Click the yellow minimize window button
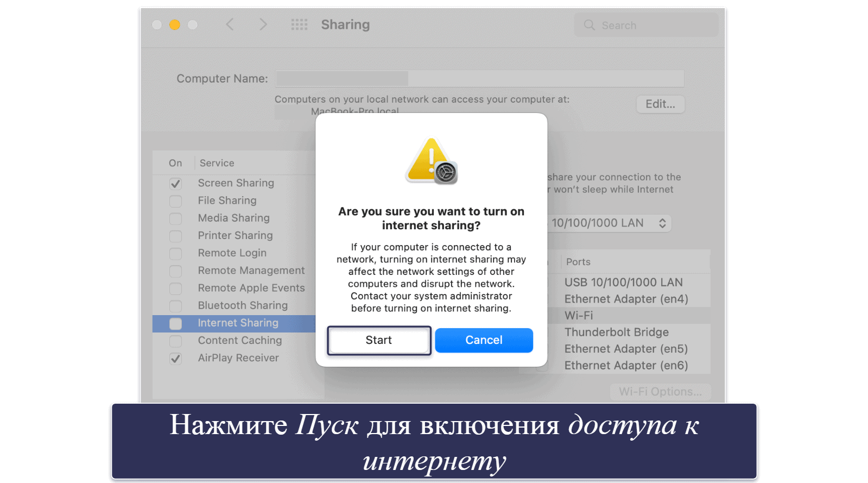868x483 pixels. tap(175, 24)
